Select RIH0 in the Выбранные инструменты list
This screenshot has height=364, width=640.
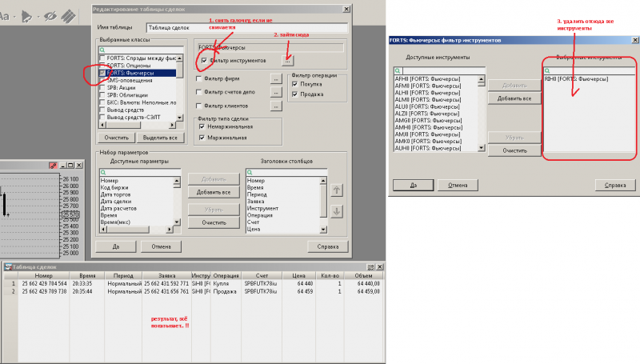click(x=576, y=78)
